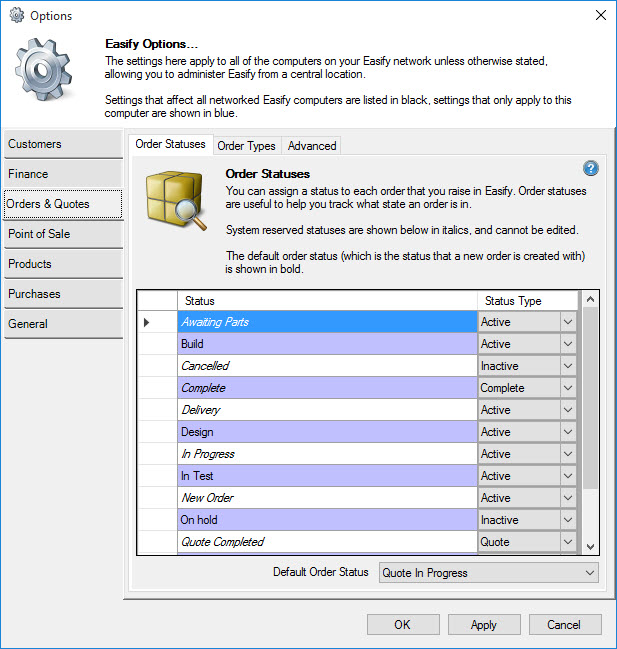The image size is (617, 649).
Task: Select the Design status cell
Action: (327, 432)
